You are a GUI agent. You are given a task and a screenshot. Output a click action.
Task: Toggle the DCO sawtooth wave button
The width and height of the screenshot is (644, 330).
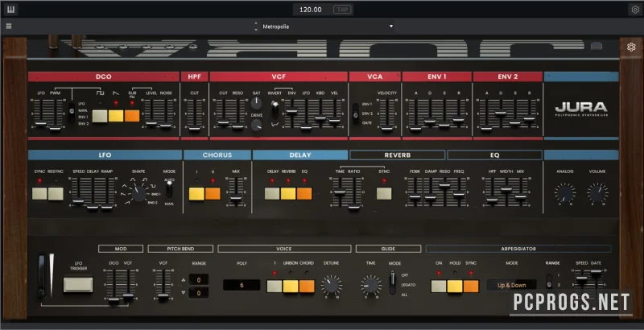pyautogui.click(x=116, y=116)
